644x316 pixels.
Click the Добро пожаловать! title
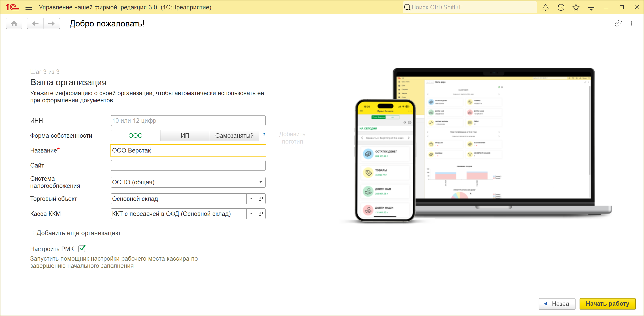pyautogui.click(x=107, y=24)
